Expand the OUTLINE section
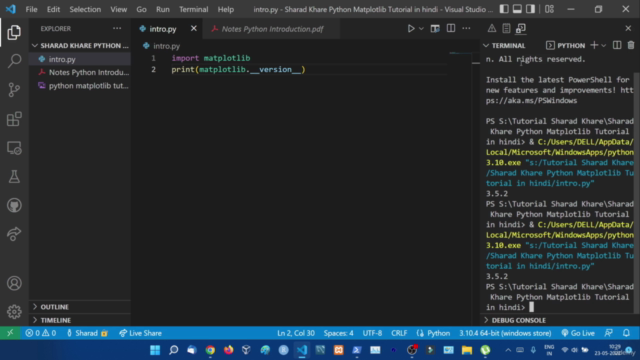The width and height of the screenshot is (640, 360). coord(80,307)
